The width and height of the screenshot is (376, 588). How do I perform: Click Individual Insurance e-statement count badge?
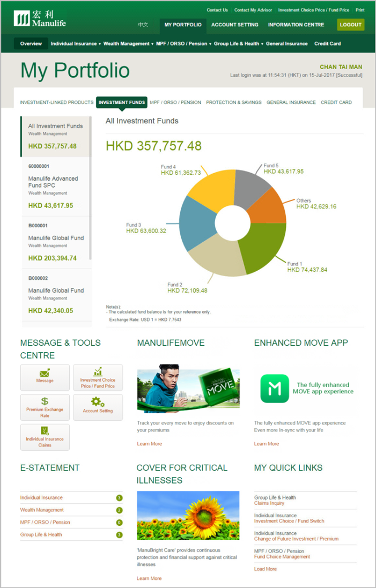[x=119, y=498]
